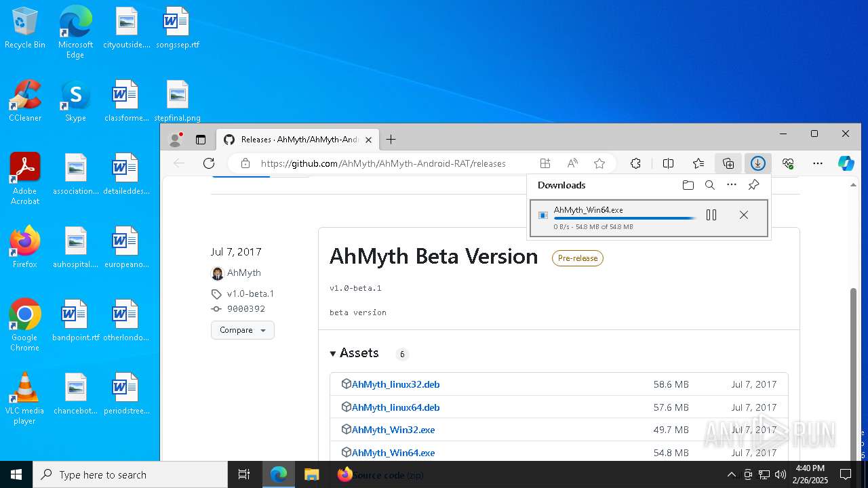
Task: Open a new browser tab
Action: pos(391,140)
